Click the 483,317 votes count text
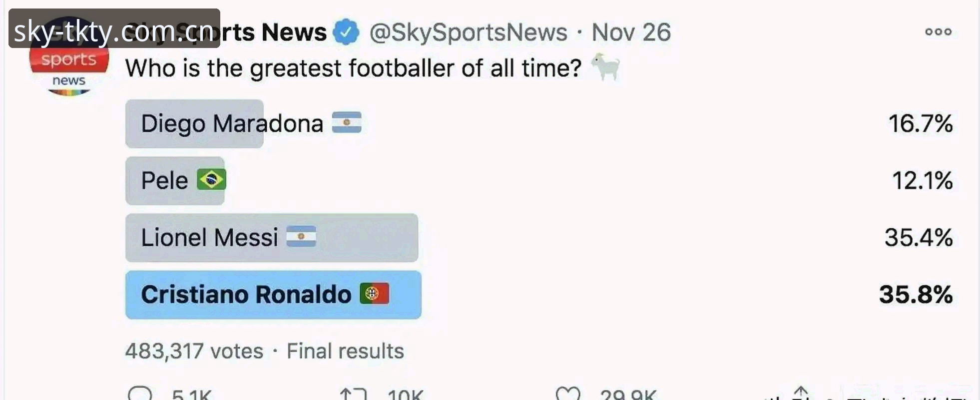 point(194,351)
